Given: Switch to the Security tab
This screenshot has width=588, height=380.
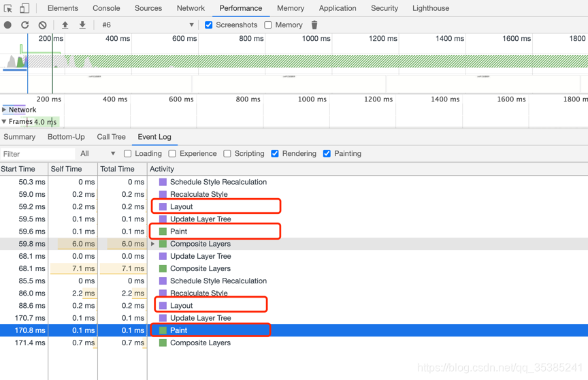Looking at the screenshot, I should (385, 8).
